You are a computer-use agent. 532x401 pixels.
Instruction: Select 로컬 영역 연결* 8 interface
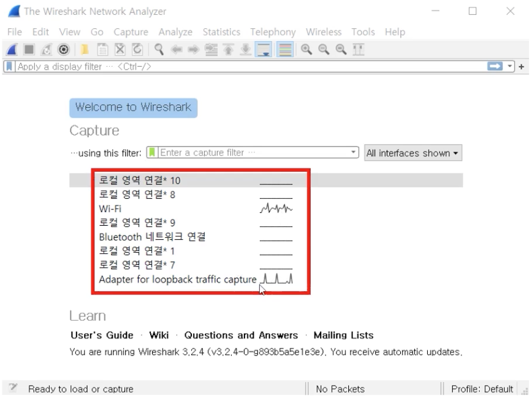coord(266,194)
